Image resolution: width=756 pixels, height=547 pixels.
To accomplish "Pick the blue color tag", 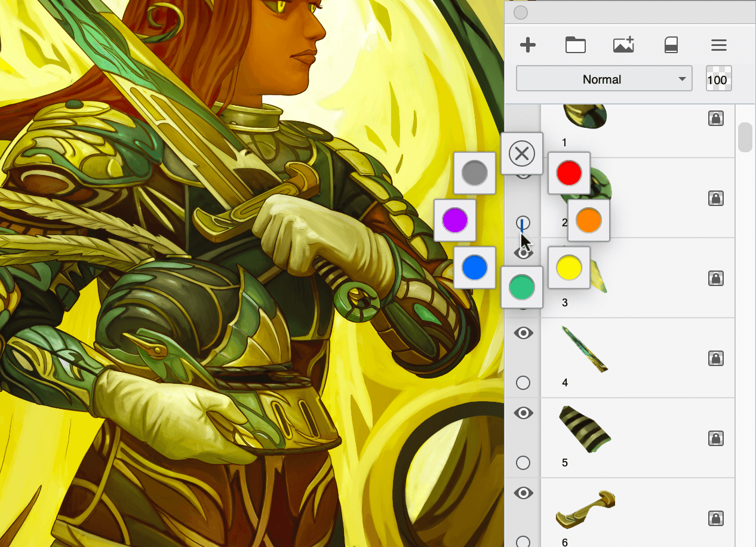I will pyautogui.click(x=475, y=268).
